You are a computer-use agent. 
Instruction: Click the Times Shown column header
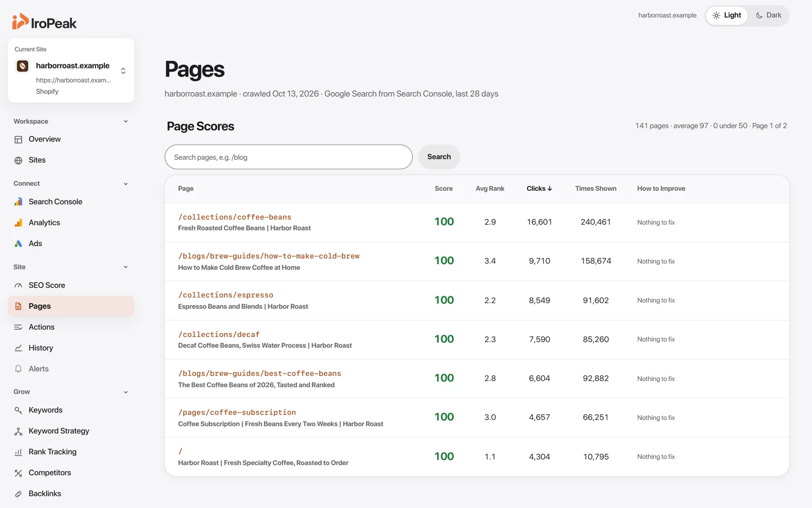pos(595,189)
